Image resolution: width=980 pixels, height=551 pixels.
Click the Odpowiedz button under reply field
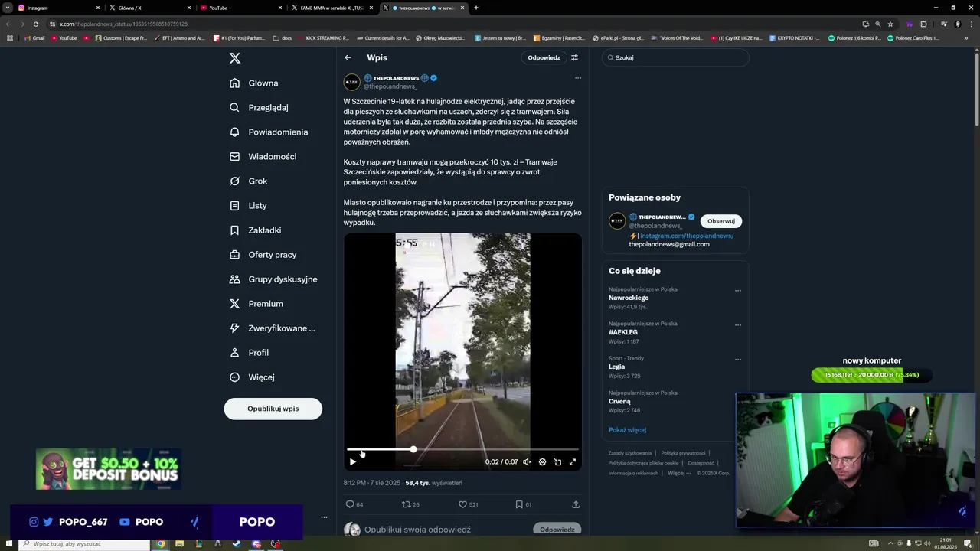[557, 530]
